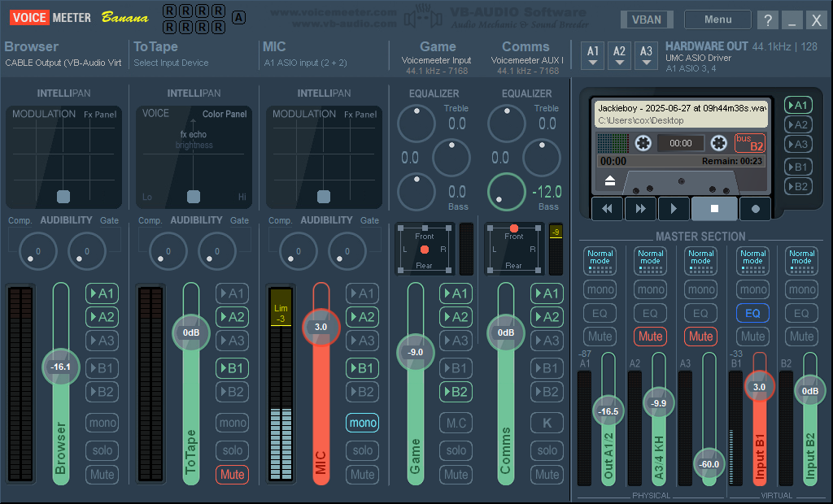This screenshot has height=504, width=833.
Task: Click the Browser Comp. audibility knob
Action: coord(37,250)
